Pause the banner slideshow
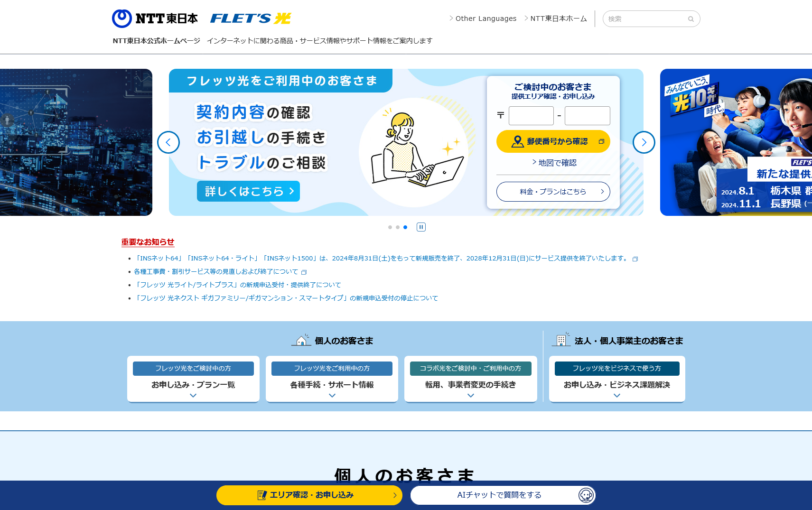Screen dimensions: 812x510 point(421,227)
